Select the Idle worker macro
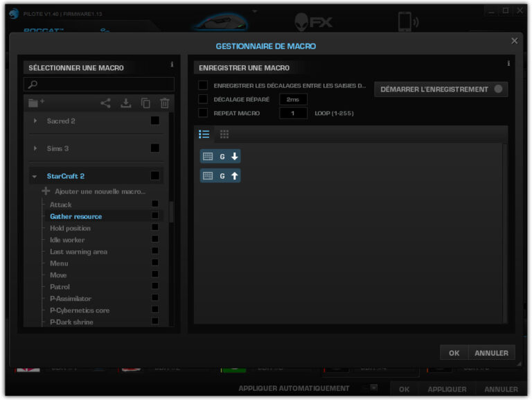The width and height of the screenshot is (532, 400). (x=67, y=240)
